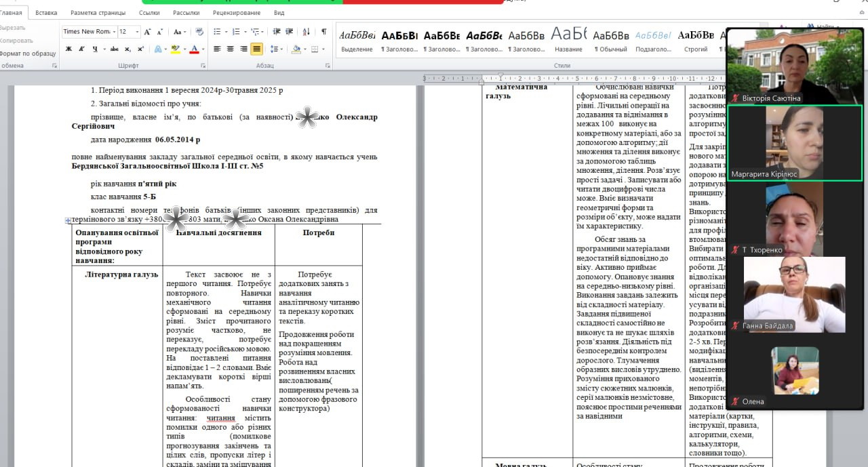Screen dimensions: 868x467
Task: Switch to the Рецензирование tab
Action: [236, 12]
